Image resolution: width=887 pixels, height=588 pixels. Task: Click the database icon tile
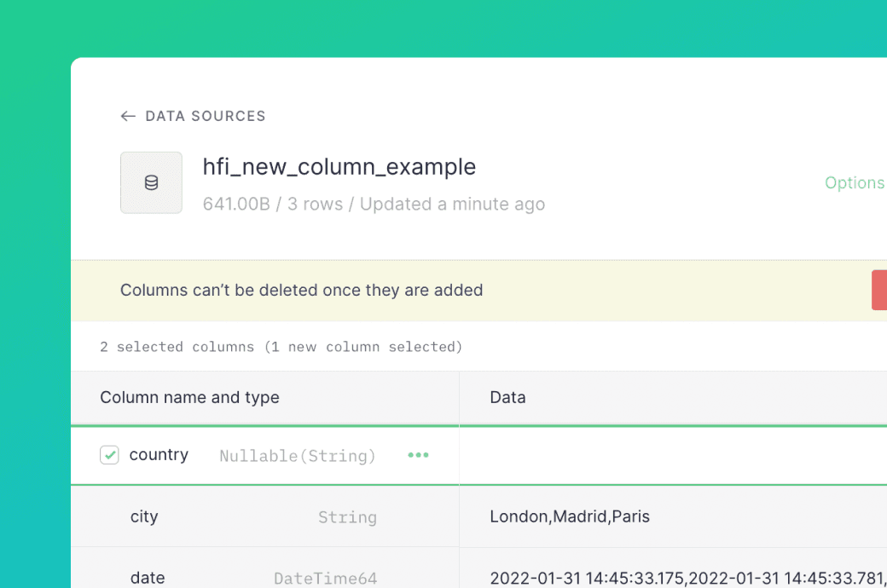coord(151,182)
